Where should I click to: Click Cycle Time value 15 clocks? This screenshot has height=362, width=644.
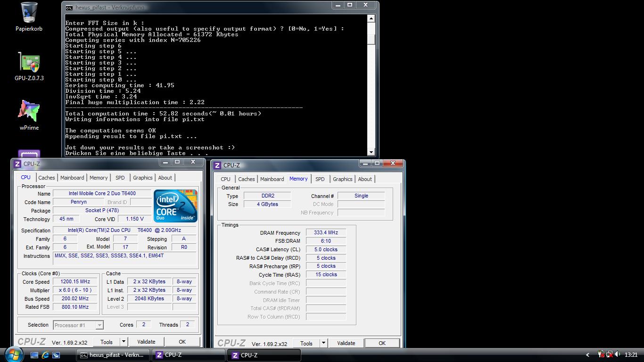[x=326, y=274]
